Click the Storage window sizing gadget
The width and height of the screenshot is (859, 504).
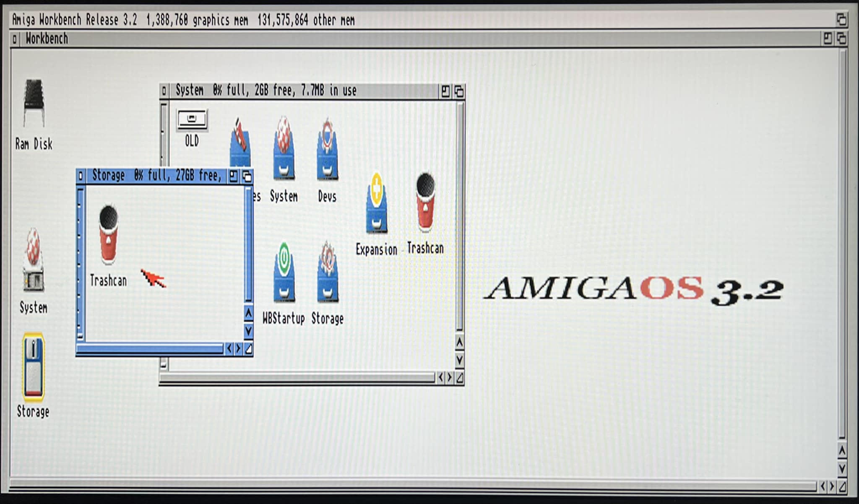[x=249, y=348]
